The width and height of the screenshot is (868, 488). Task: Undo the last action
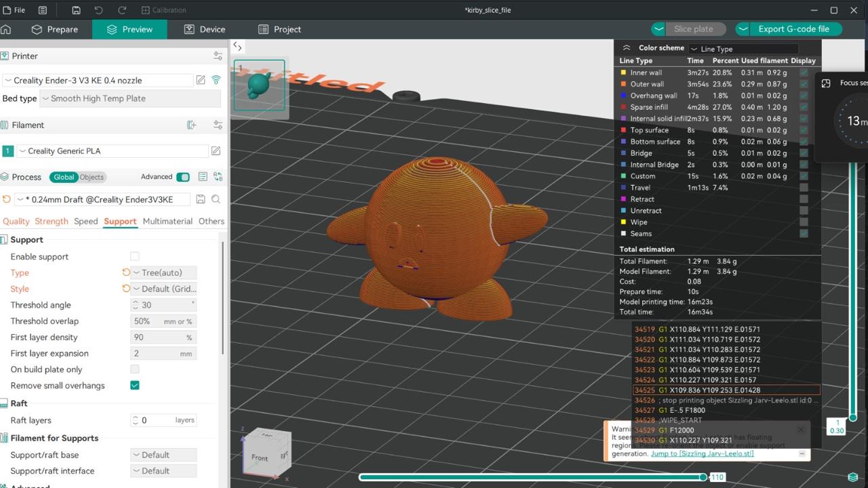[98, 10]
